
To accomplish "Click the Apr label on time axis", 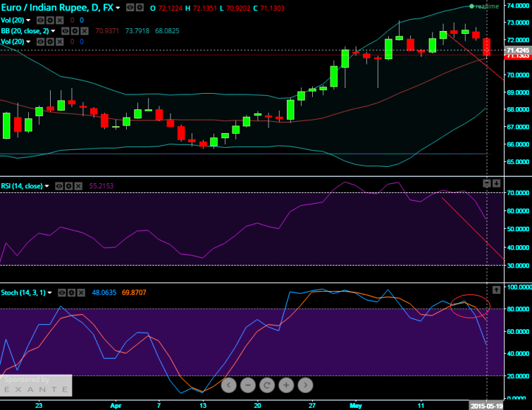I will (x=116, y=406).
